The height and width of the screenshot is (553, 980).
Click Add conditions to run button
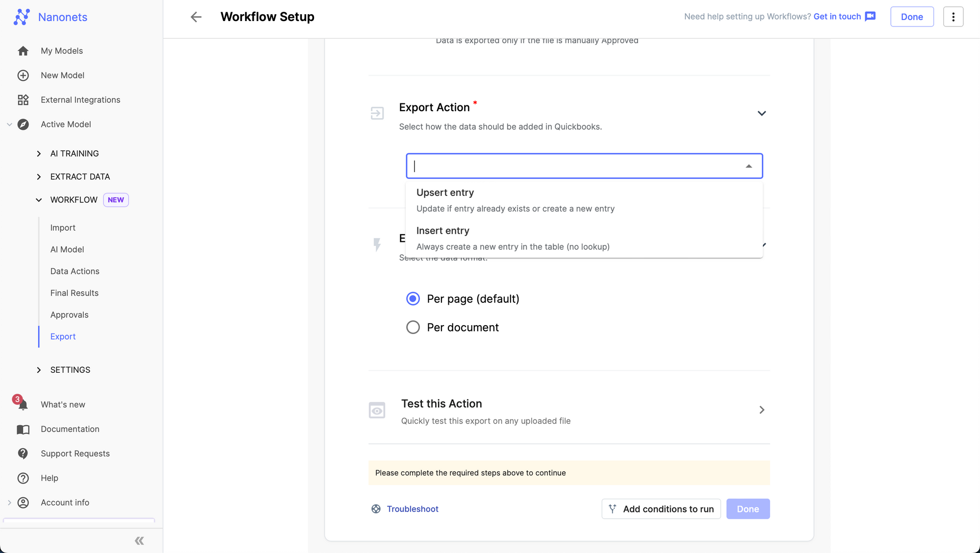[x=661, y=509]
